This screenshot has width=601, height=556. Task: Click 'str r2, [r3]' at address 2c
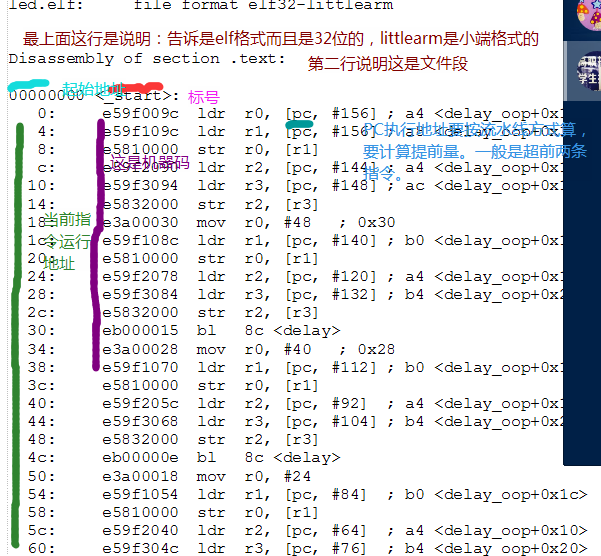pos(258,313)
